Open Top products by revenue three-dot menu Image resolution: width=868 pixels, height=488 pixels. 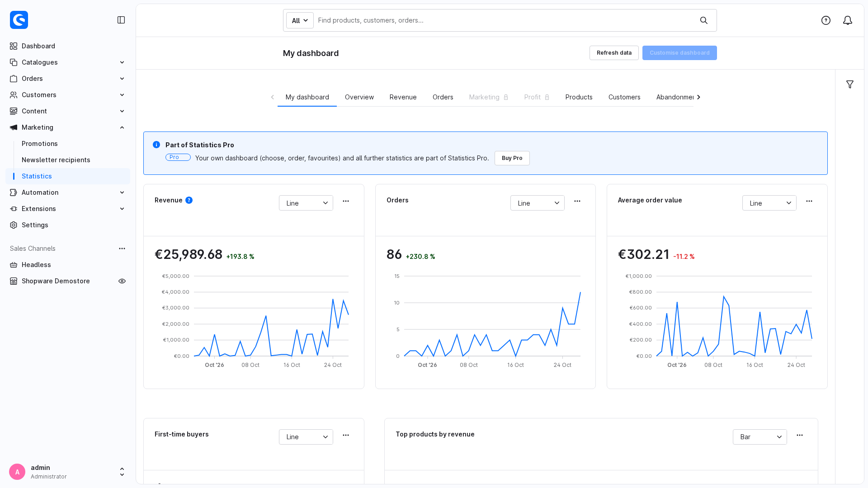pyautogui.click(x=800, y=435)
